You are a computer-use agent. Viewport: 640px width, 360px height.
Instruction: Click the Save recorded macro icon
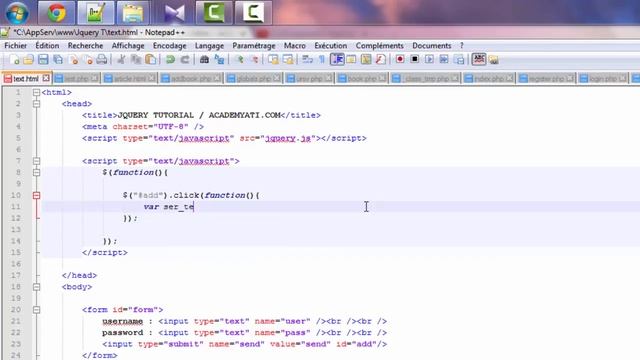(x=459, y=60)
